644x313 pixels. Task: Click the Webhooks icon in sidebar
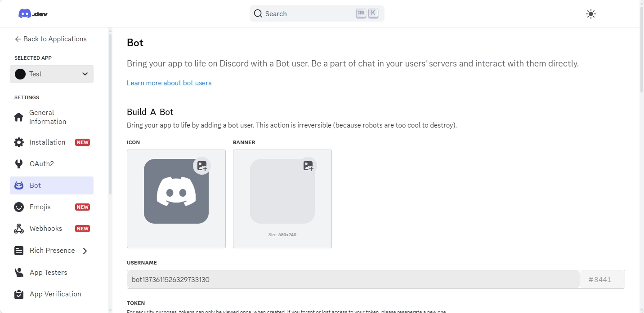click(x=19, y=229)
